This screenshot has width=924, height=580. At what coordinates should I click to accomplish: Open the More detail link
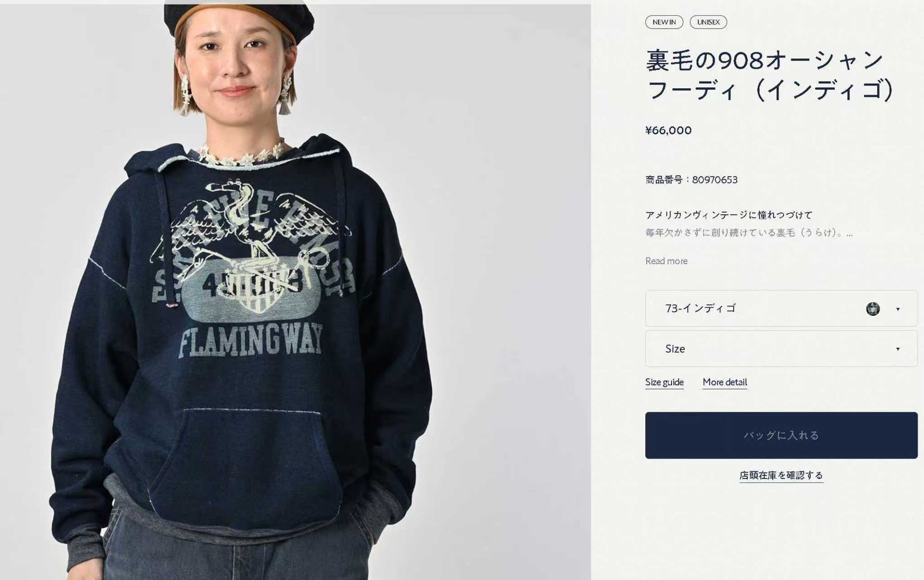coord(725,382)
